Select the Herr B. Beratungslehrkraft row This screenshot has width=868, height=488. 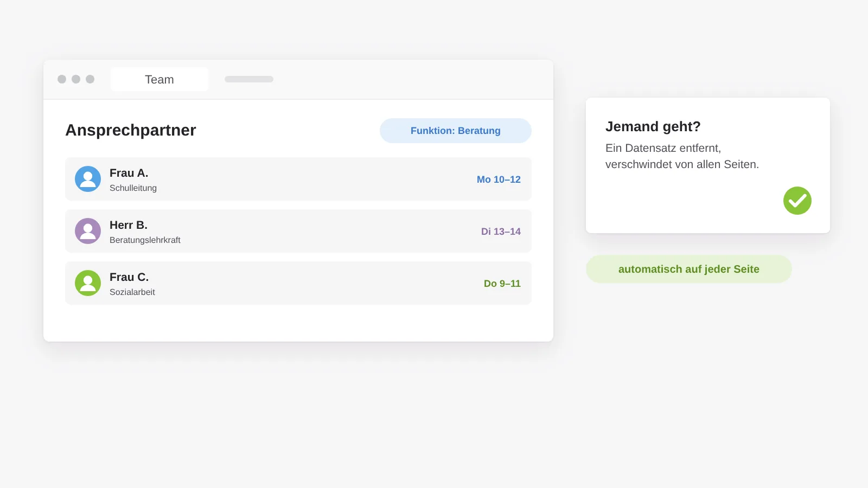pos(298,231)
